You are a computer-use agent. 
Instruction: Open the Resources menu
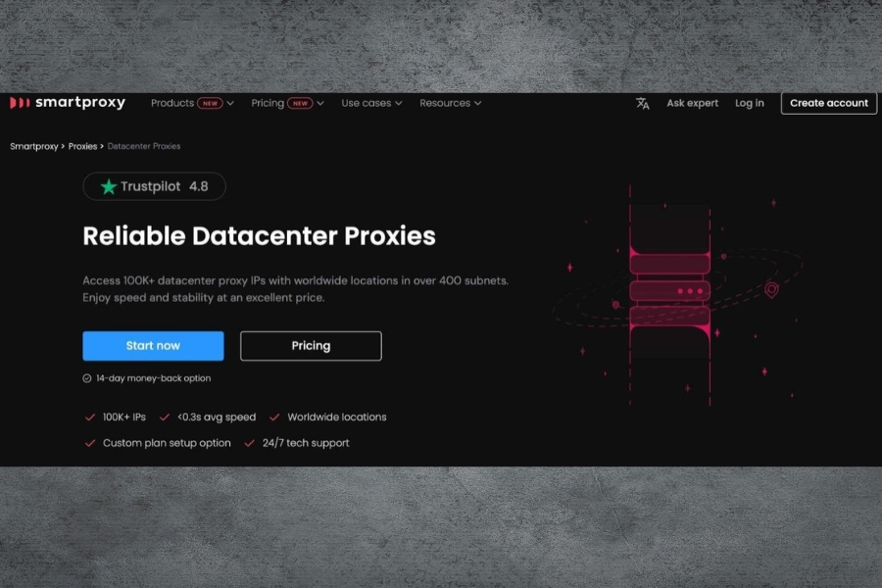point(445,103)
